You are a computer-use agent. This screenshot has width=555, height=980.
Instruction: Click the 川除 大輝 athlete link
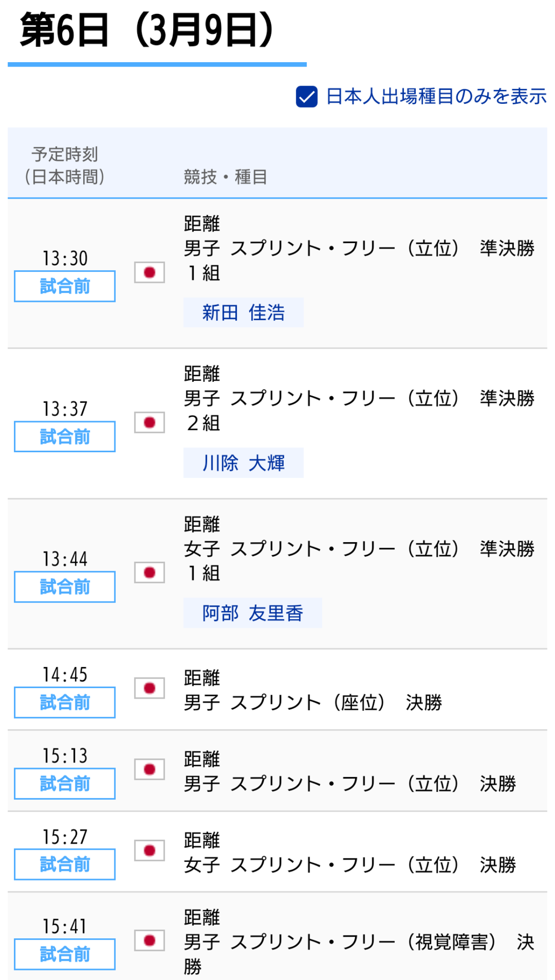(243, 463)
